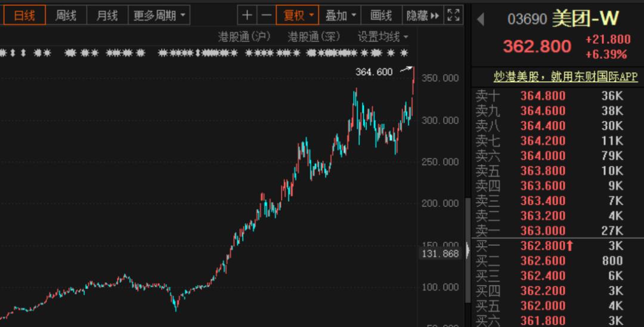Click 画线 drawing tool button
644x327 pixels.
[x=381, y=16]
